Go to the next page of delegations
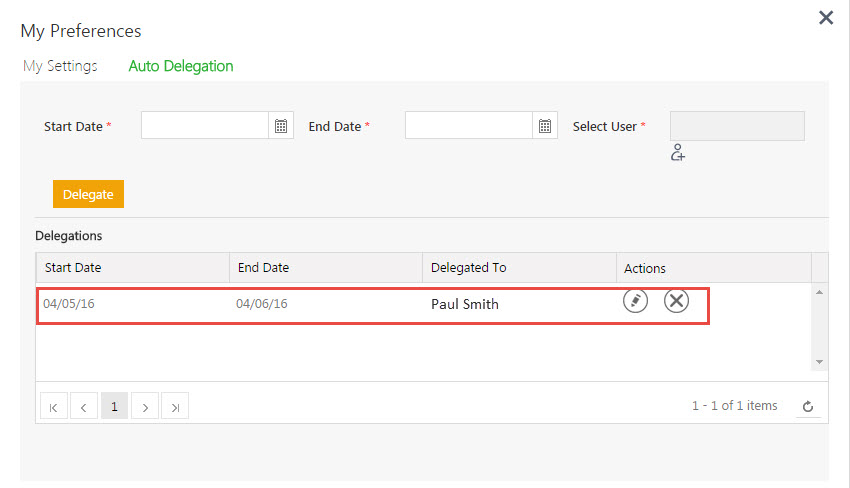850x488 pixels. coord(145,407)
